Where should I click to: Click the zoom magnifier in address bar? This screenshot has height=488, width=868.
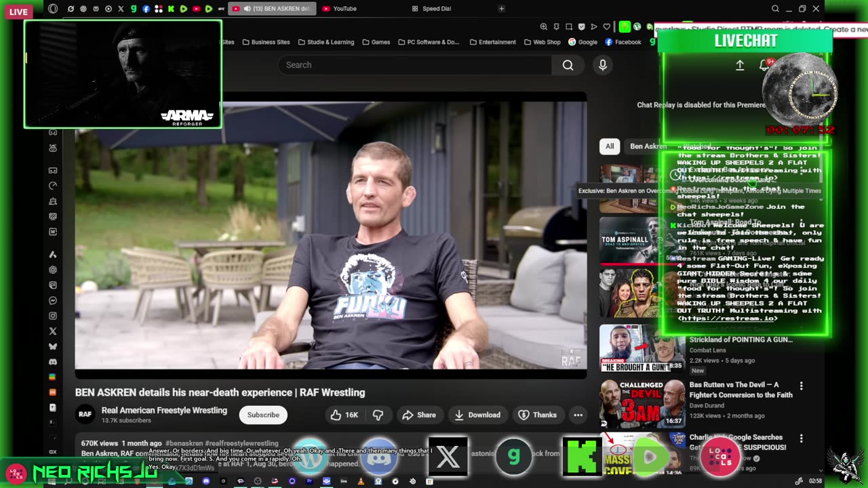coord(544,26)
